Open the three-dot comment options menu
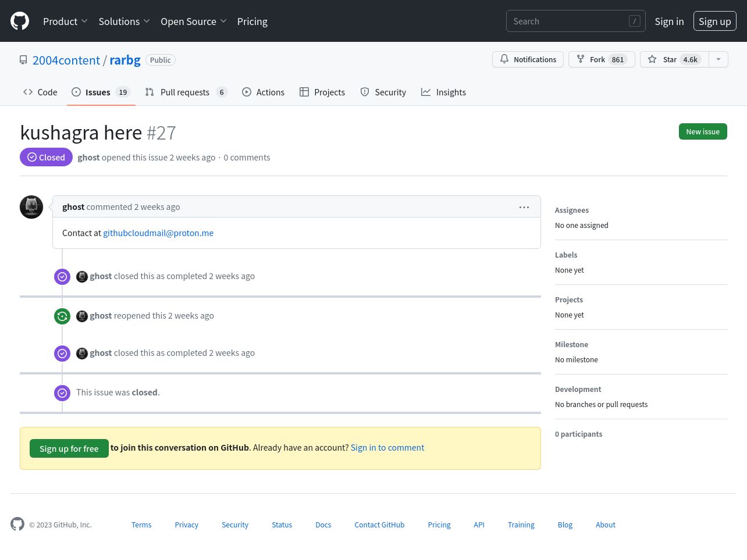The height and width of the screenshot is (560, 747). 524,207
